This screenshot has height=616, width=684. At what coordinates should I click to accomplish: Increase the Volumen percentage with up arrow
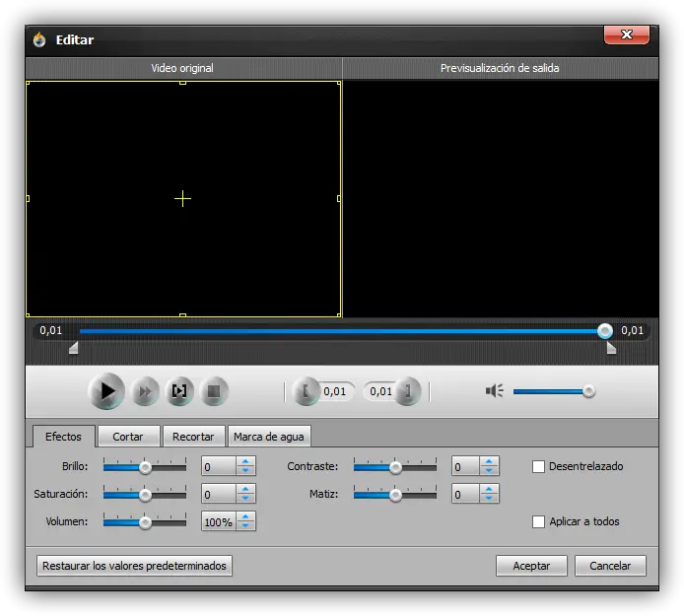click(x=245, y=516)
